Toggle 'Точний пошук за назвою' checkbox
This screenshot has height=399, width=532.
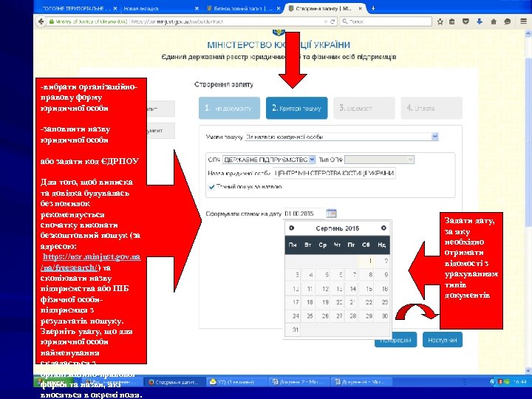coord(212,187)
